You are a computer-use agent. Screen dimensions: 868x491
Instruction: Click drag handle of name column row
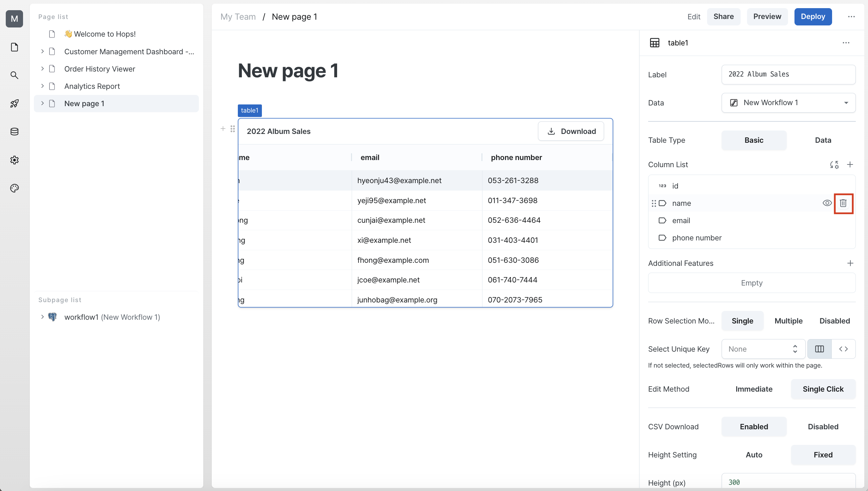pyautogui.click(x=654, y=203)
